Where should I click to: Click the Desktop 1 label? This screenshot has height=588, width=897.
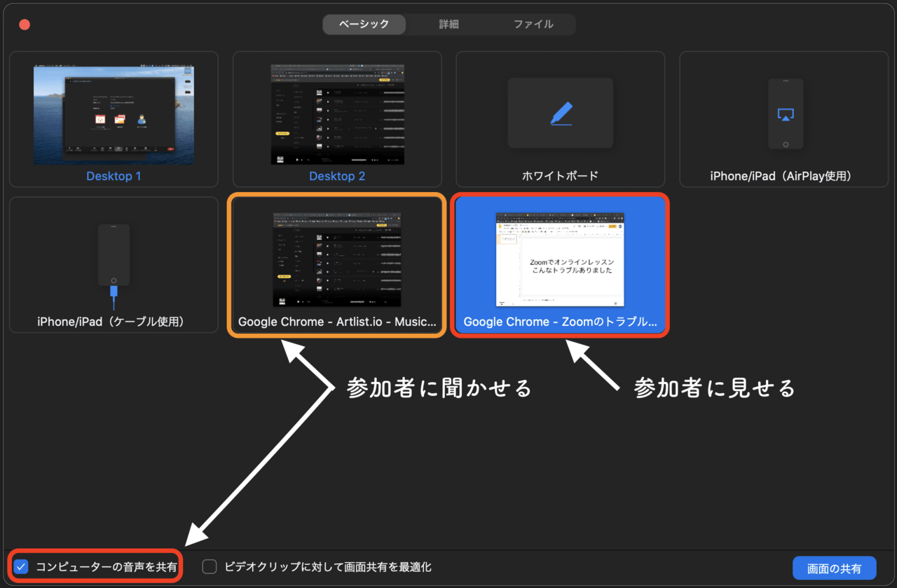tap(114, 176)
